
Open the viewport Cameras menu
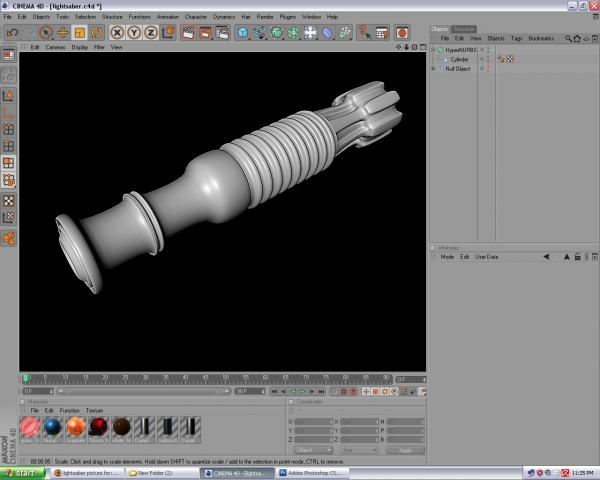pyautogui.click(x=55, y=47)
